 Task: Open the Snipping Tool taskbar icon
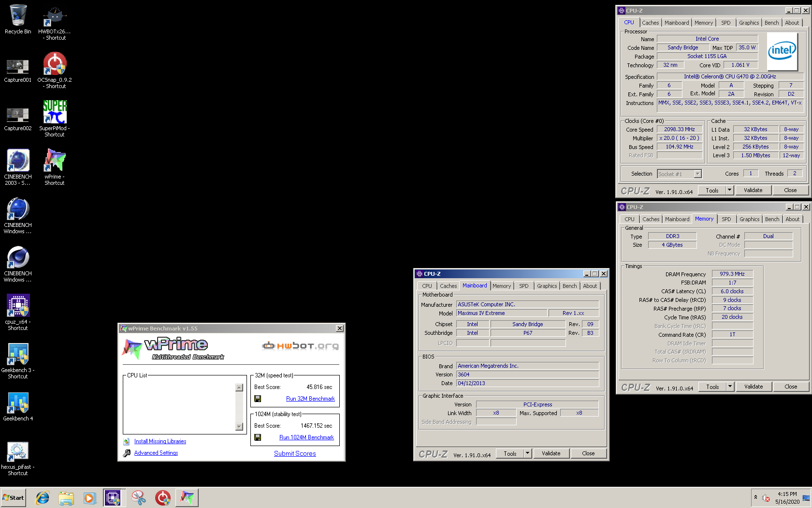[139, 497]
